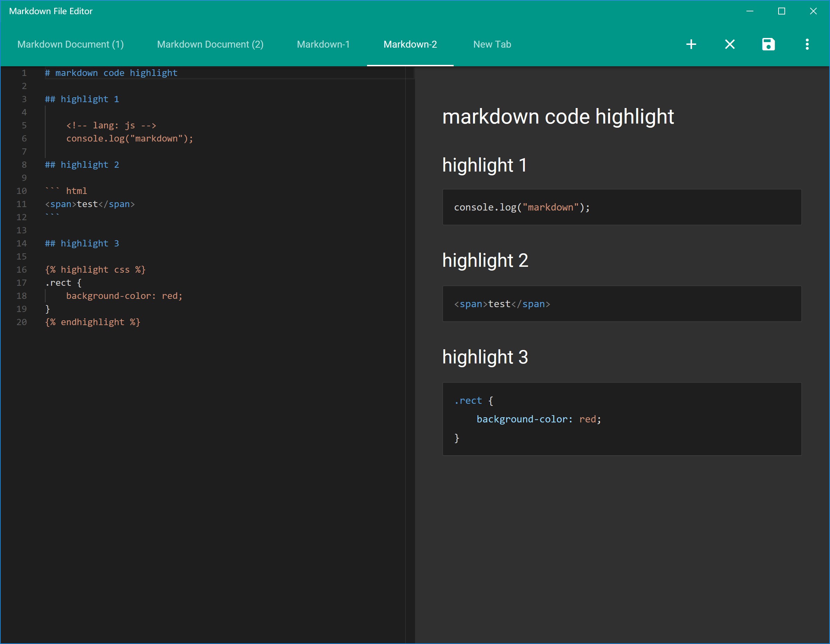Go to the New Tab tab

492,45
